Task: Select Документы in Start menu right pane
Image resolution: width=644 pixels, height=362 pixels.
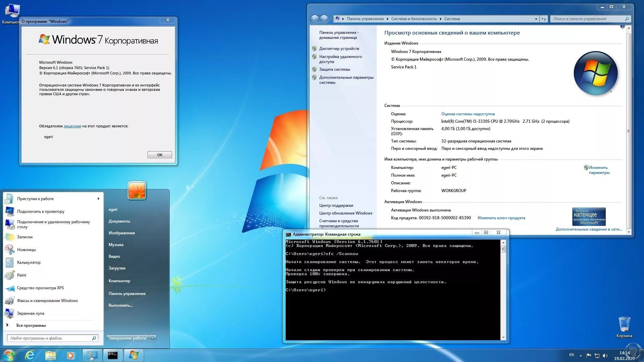Action: [119, 221]
